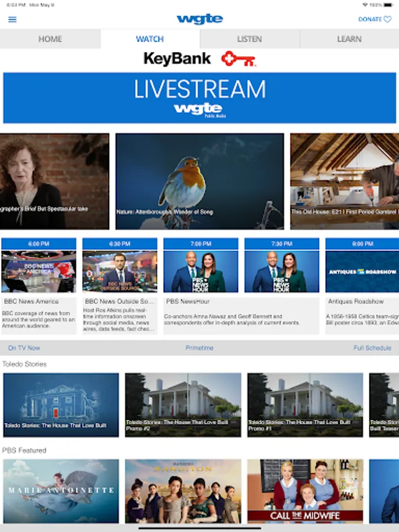Screen dimensions: 399x532
Task: Open BBC News America thumbnail
Action: point(38,271)
